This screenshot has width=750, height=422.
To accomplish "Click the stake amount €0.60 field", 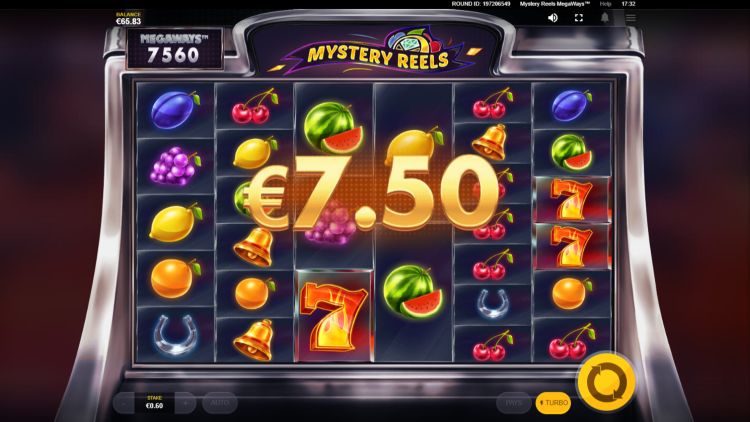I will pyautogui.click(x=154, y=402).
